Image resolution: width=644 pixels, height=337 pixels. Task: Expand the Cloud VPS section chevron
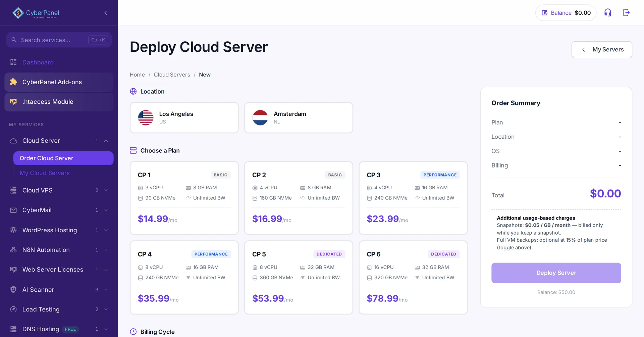[106, 190]
